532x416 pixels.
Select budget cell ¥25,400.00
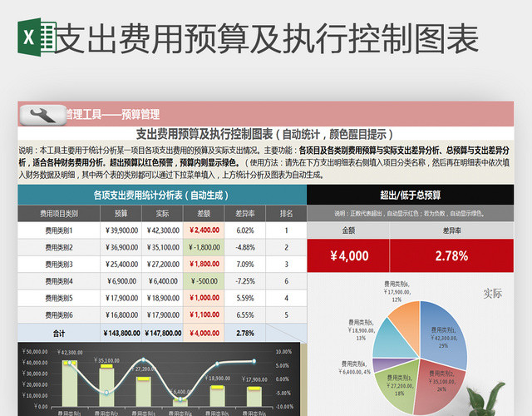tap(121, 265)
